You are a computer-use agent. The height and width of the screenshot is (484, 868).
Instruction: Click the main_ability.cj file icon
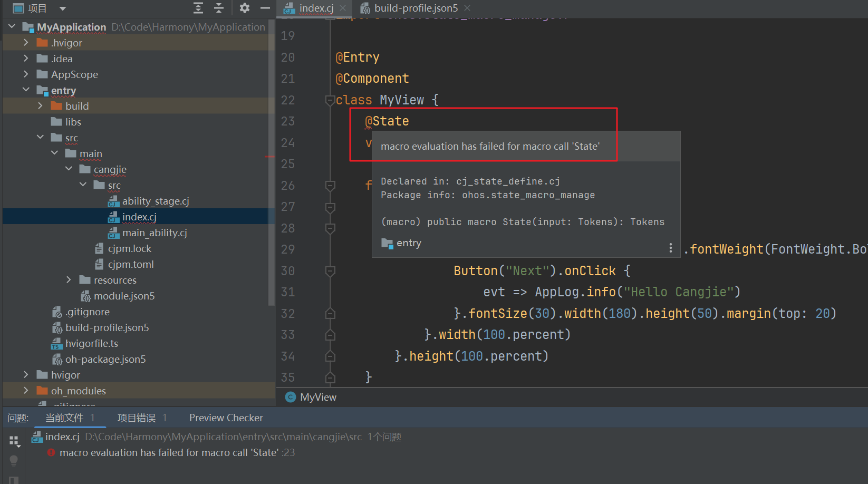(x=113, y=233)
